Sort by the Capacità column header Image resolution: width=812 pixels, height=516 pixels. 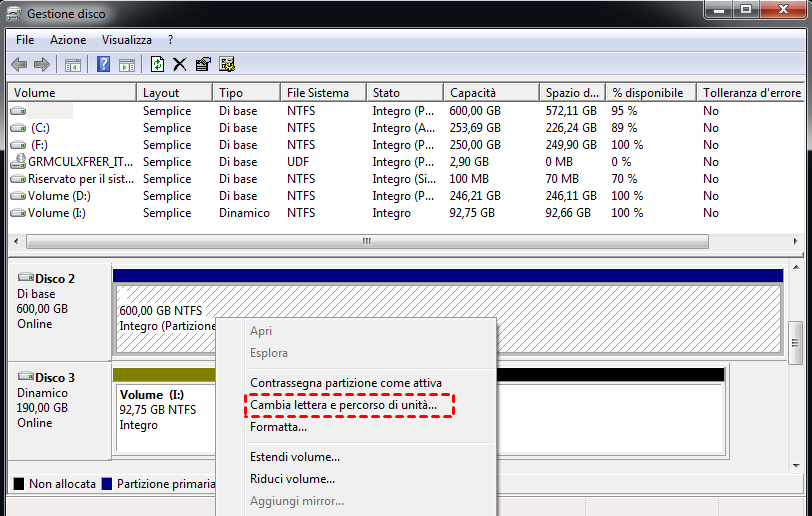[473, 93]
